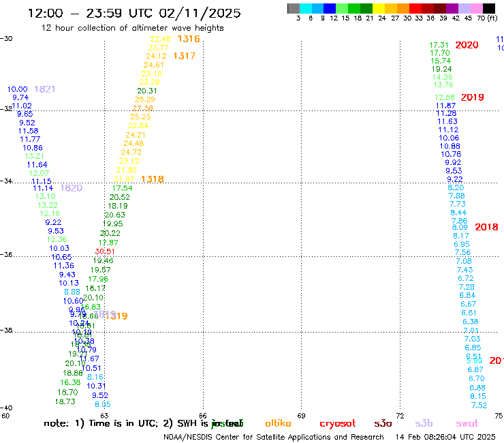This screenshot has height=443, width=504.
Task: Click the '14 Feb 08:26:04 UTC 2025' timestamp
Action: (445, 438)
